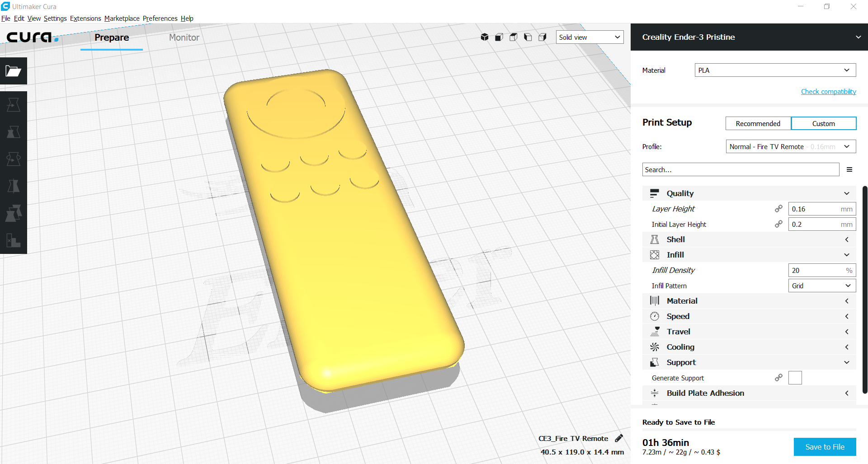Click the Cooling category fan icon

(x=655, y=347)
